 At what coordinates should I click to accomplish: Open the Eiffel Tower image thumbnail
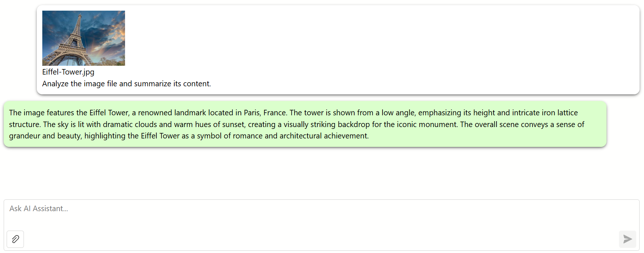83,38
